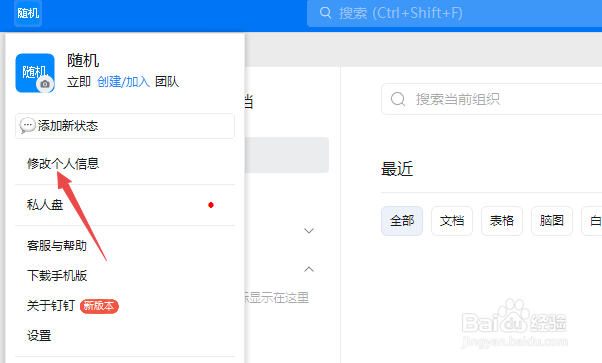602x363 pixels.
Task: Select the 表格 filter tab
Action: pos(502,221)
